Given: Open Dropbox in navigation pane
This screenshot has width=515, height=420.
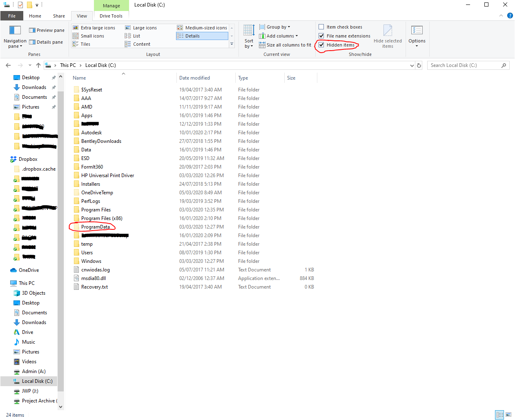Looking at the screenshot, I should [x=28, y=159].
